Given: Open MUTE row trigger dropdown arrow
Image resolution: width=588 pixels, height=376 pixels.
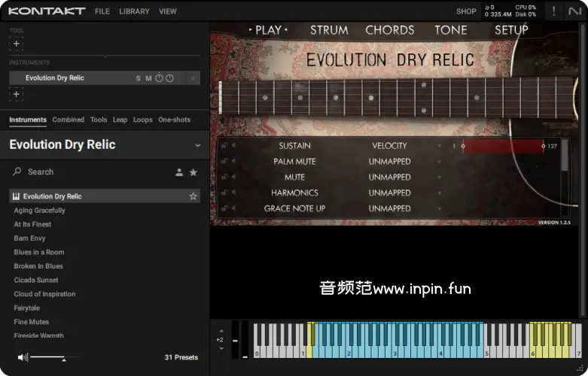Looking at the screenshot, I should (439, 177).
